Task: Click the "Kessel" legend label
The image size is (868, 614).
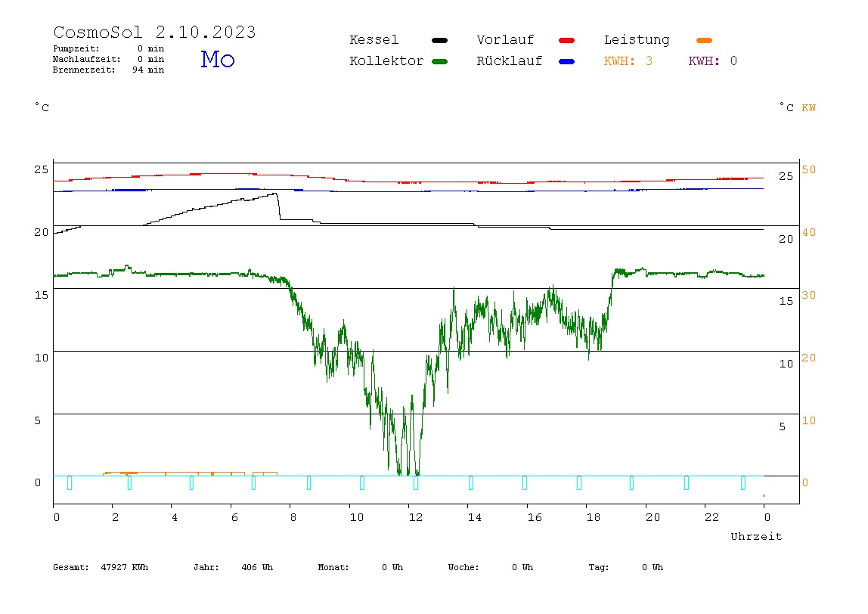Action: [x=374, y=40]
